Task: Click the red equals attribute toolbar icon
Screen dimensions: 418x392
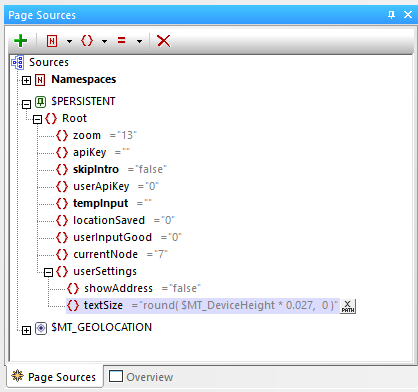Action: pos(122,41)
